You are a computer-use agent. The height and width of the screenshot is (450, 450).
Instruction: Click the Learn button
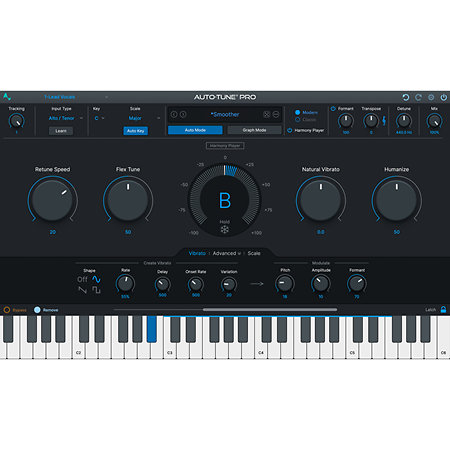tap(61, 131)
